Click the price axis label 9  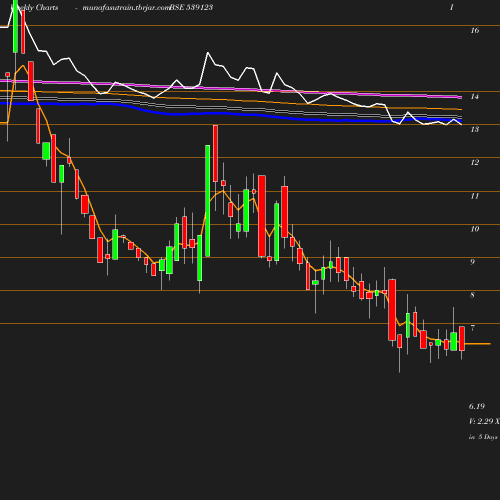click(472, 262)
